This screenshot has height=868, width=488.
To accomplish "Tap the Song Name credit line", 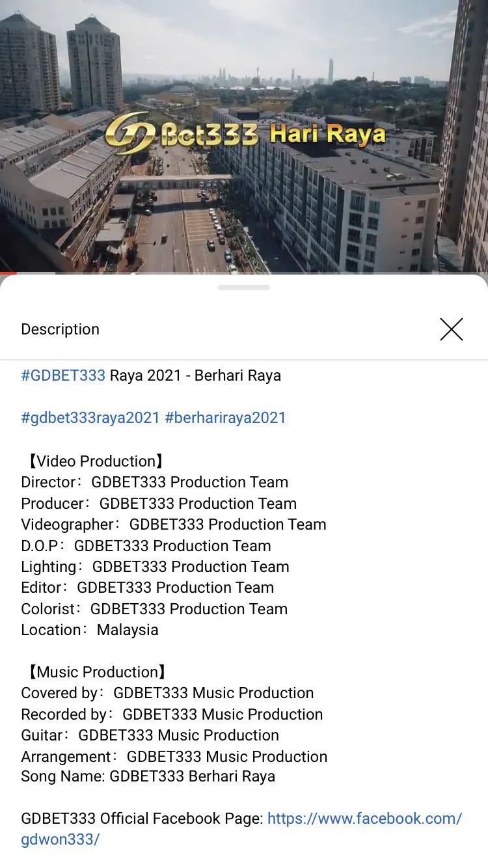I will point(148,776).
